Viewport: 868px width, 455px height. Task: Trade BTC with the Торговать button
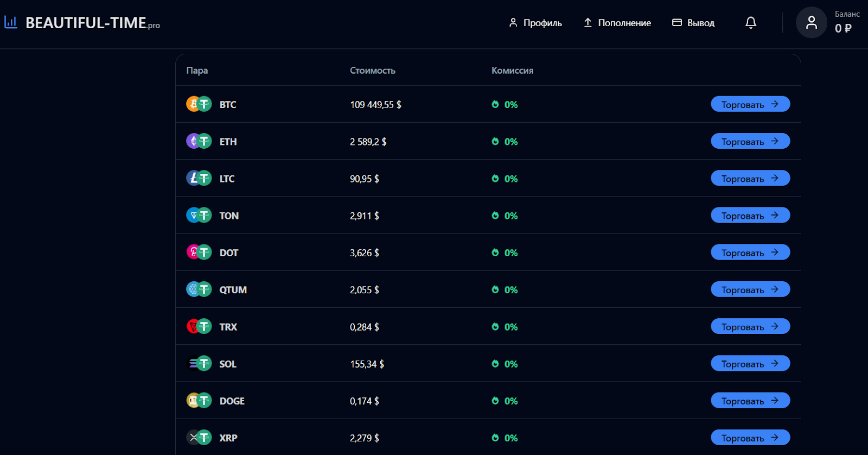[x=750, y=104]
